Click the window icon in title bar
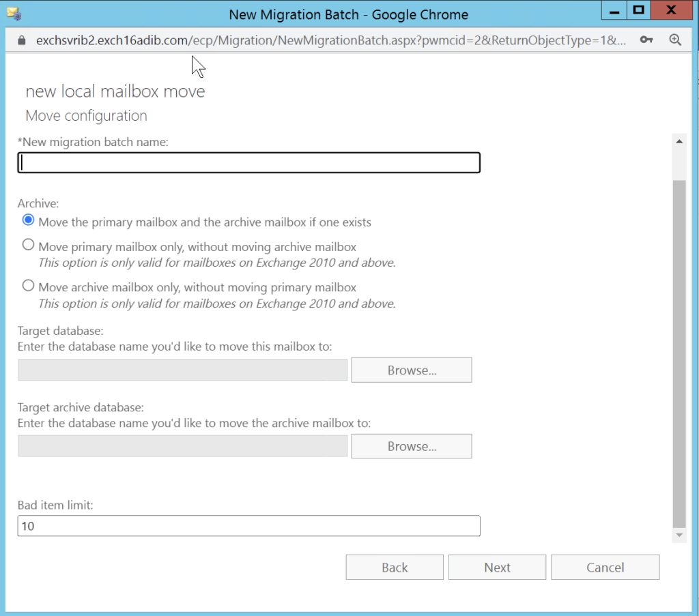The width and height of the screenshot is (699, 616). point(13,13)
